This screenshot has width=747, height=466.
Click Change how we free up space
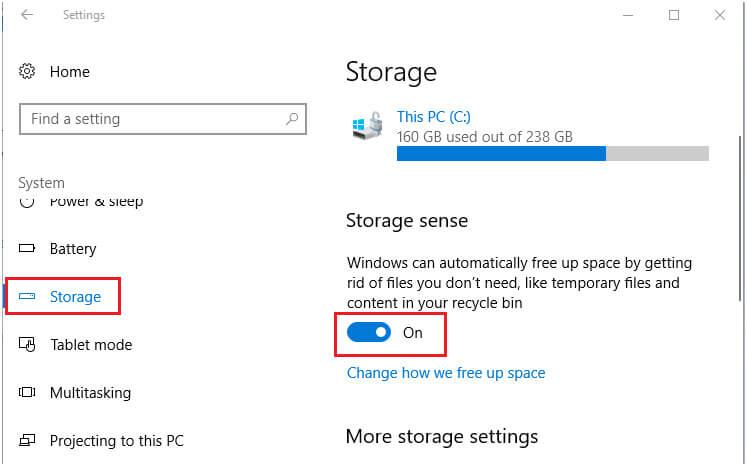[446, 372]
